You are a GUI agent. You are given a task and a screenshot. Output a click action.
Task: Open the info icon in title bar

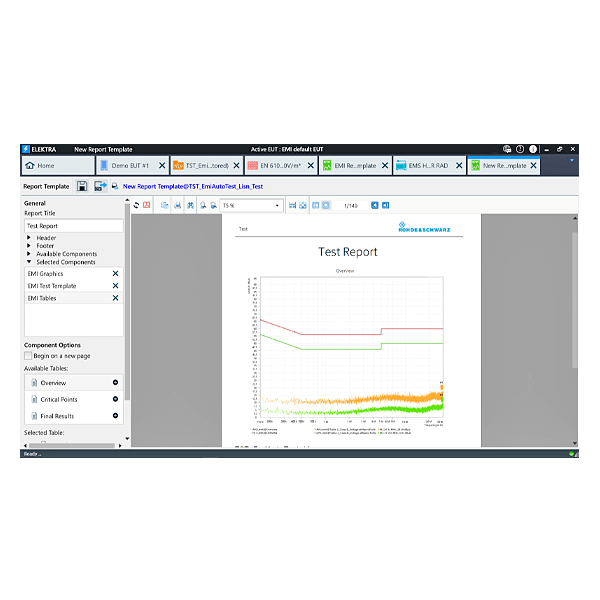click(533, 149)
